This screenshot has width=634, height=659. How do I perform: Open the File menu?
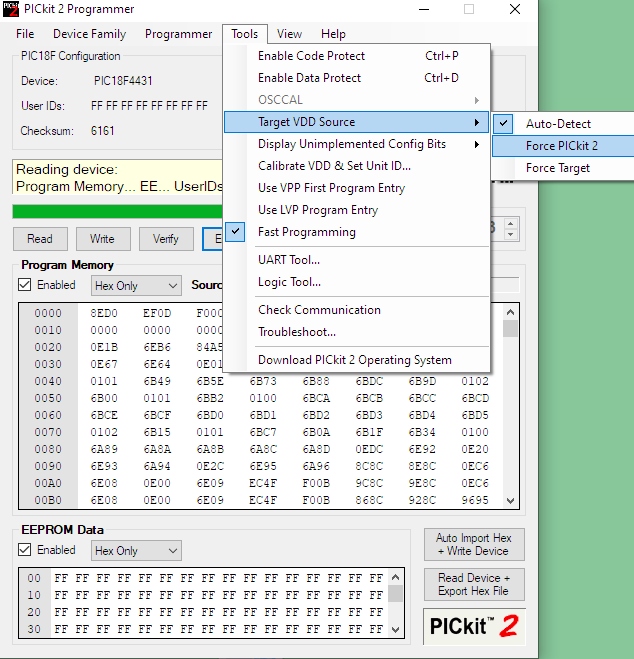(x=25, y=34)
